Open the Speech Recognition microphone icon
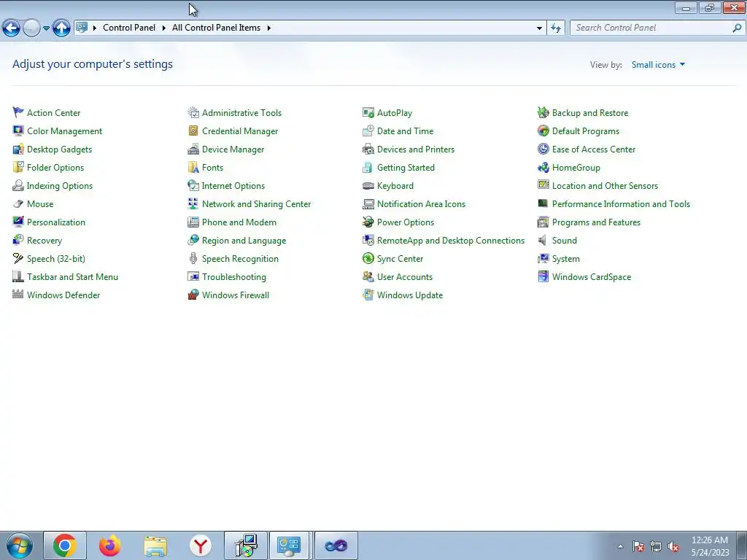 pyautogui.click(x=193, y=259)
